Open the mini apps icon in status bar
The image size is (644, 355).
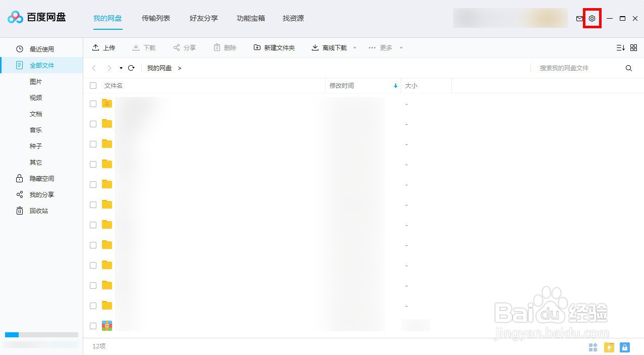click(593, 347)
